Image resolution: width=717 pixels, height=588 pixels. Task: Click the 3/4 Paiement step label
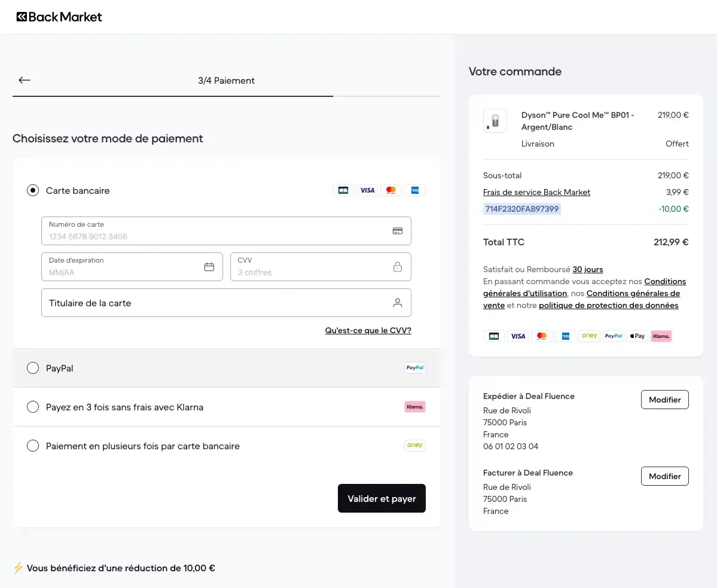(x=227, y=81)
